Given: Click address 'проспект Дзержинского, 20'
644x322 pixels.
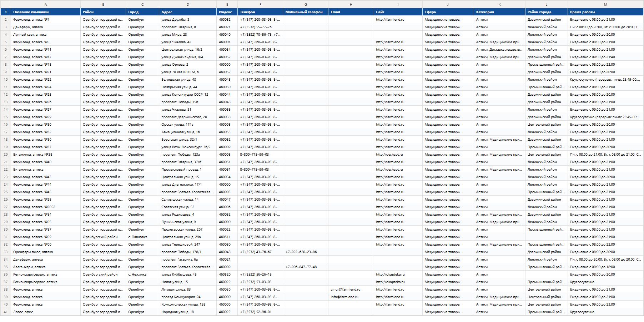Looking at the screenshot, I should 188,117.
